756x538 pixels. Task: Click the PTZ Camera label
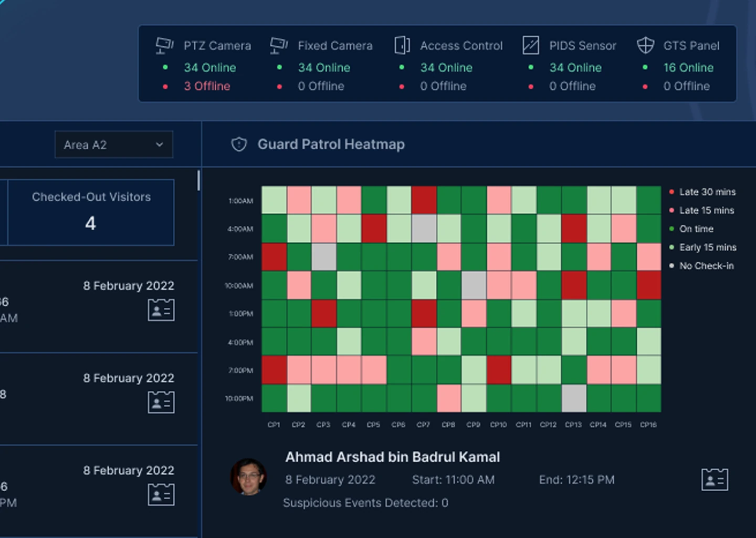pyautogui.click(x=217, y=46)
